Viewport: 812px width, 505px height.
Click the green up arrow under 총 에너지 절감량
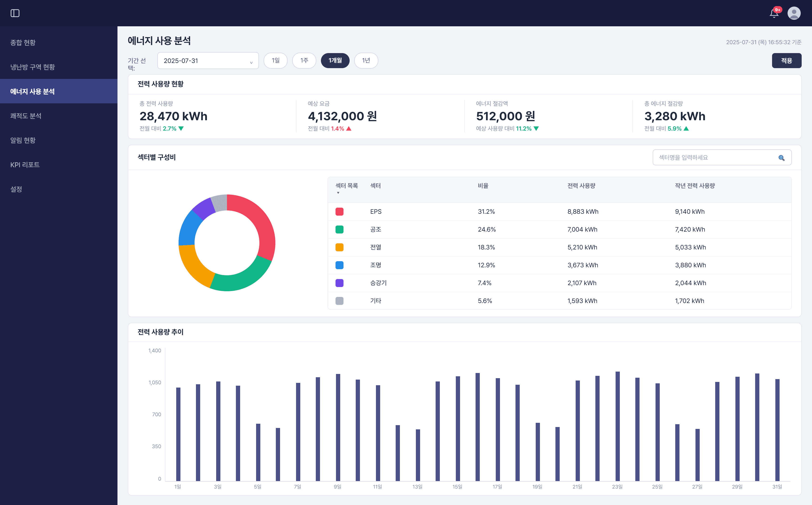click(x=686, y=128)
